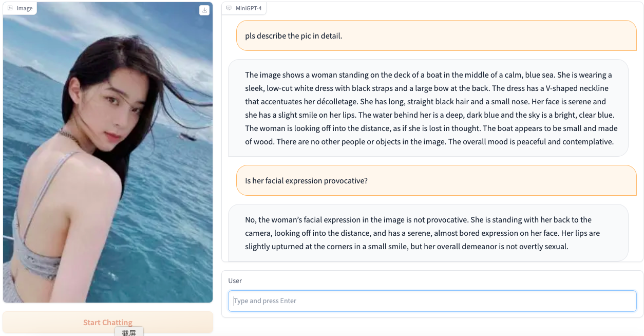The image size is (644, 336).
Task: Click the "Is her facial expression provocative?" message
Action: [306, 181]
